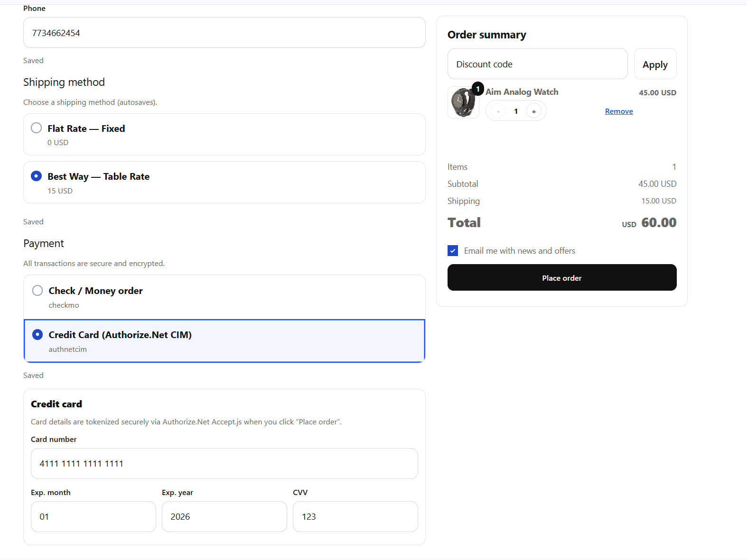Click the Items count label
Viewport: 747px width, 560px height.
[x=458, y=167]
